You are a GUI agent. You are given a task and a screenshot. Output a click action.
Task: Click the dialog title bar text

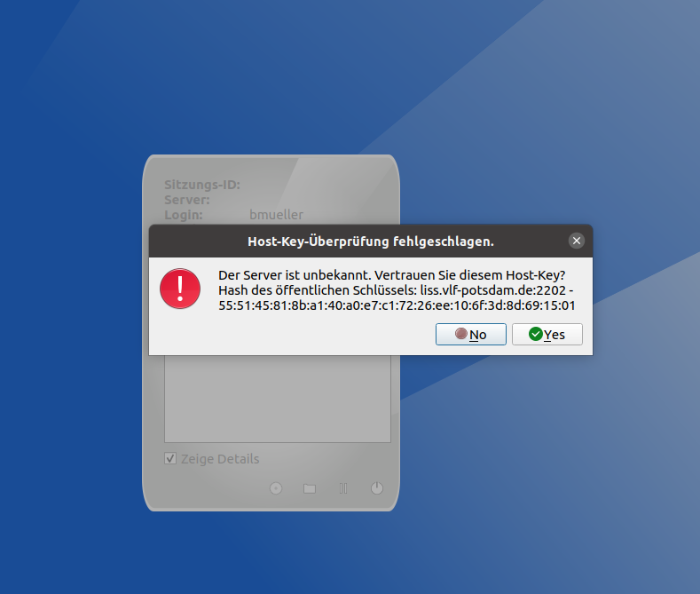[x=370, y=241]
